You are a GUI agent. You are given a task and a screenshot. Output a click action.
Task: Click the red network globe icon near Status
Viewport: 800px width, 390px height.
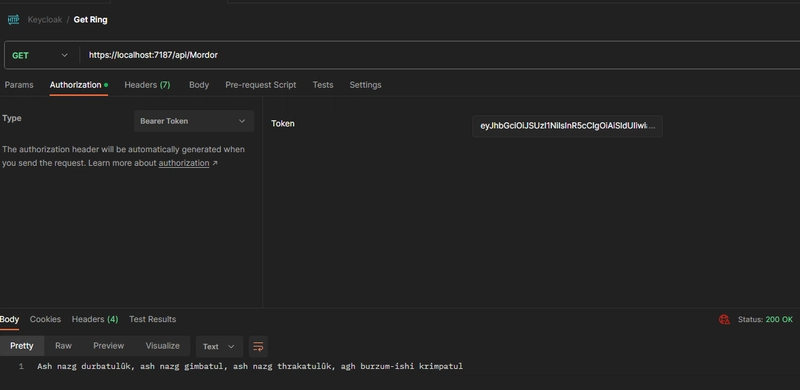point(724,320)
